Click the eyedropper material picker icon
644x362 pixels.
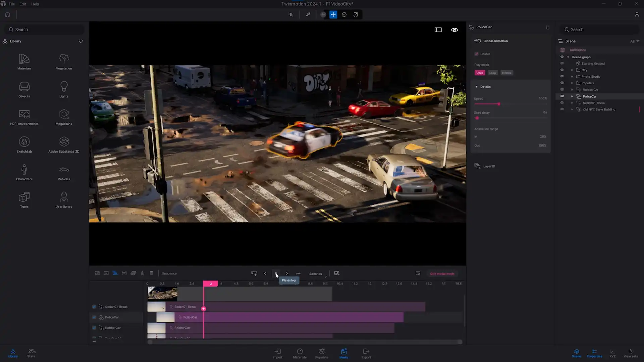click(x=308, y=14)
